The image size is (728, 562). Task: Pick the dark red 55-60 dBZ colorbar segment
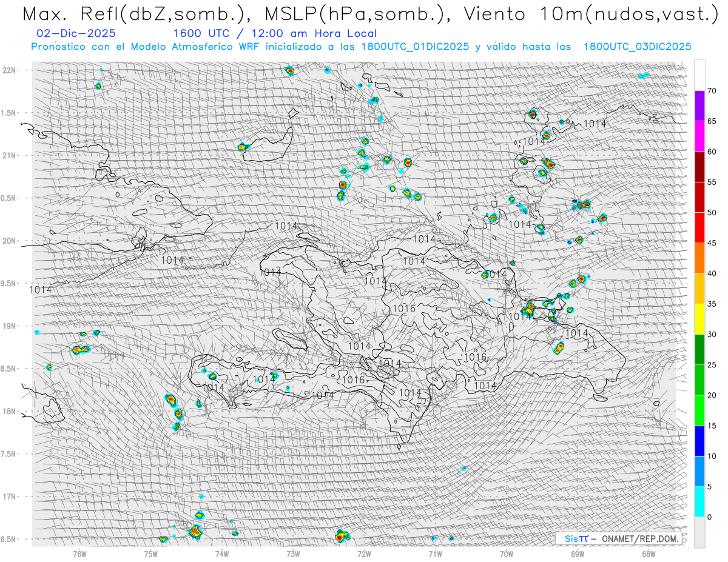click(699, 167)
